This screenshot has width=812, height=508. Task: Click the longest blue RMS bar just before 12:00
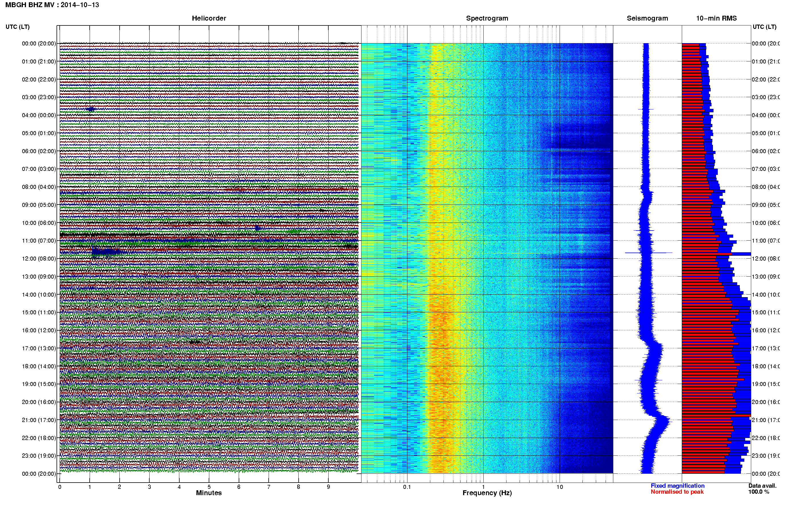(716, 254)
